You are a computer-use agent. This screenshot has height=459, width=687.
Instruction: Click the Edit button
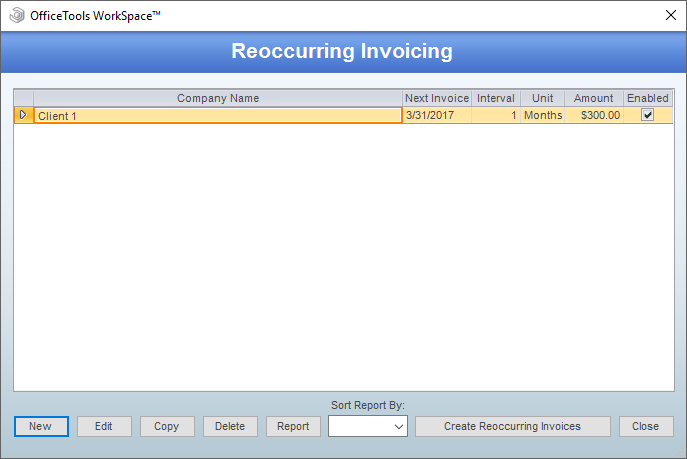(x=104, y=426)
